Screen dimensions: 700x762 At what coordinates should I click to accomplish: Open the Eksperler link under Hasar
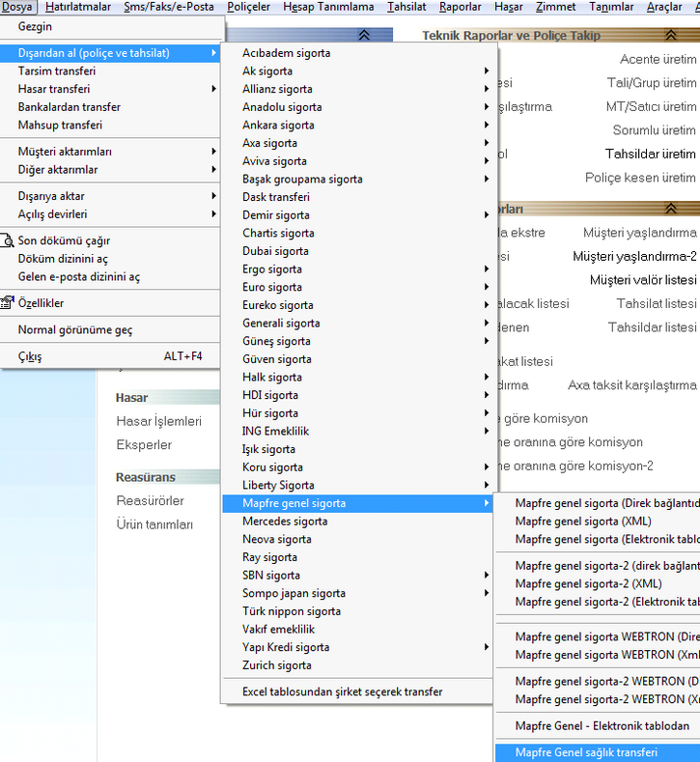(x=144, y=445)
